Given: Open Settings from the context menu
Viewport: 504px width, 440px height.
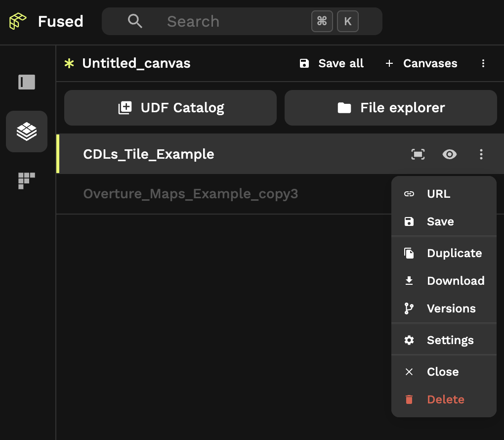Looking at the screenshot, I should coord(450,340).
